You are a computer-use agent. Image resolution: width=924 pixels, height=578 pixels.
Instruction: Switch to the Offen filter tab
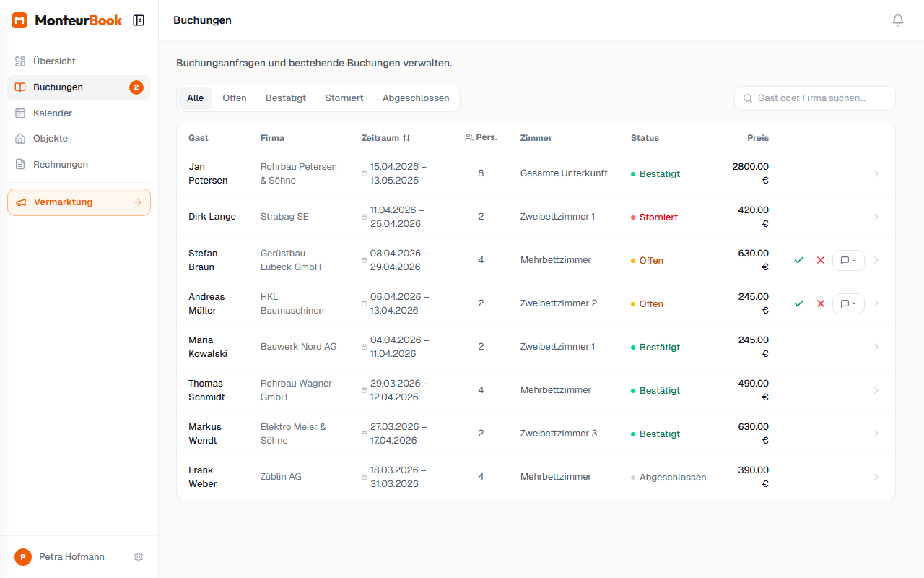click(234, 98)
